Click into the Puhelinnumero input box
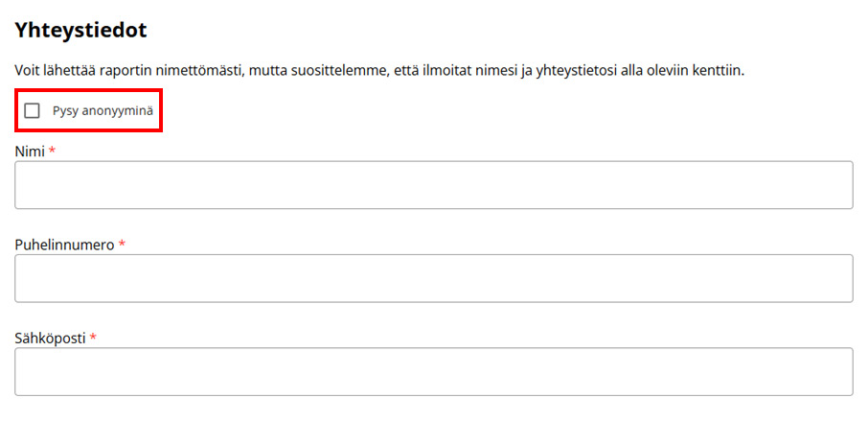Image resolution: width=868 pixels, height=421 pixels. [x=433, y=278]
